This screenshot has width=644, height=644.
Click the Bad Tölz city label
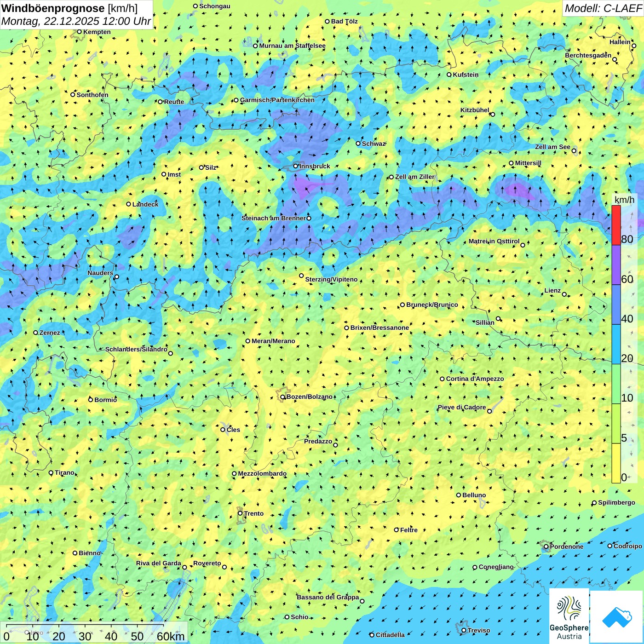[x=345, y=21]
